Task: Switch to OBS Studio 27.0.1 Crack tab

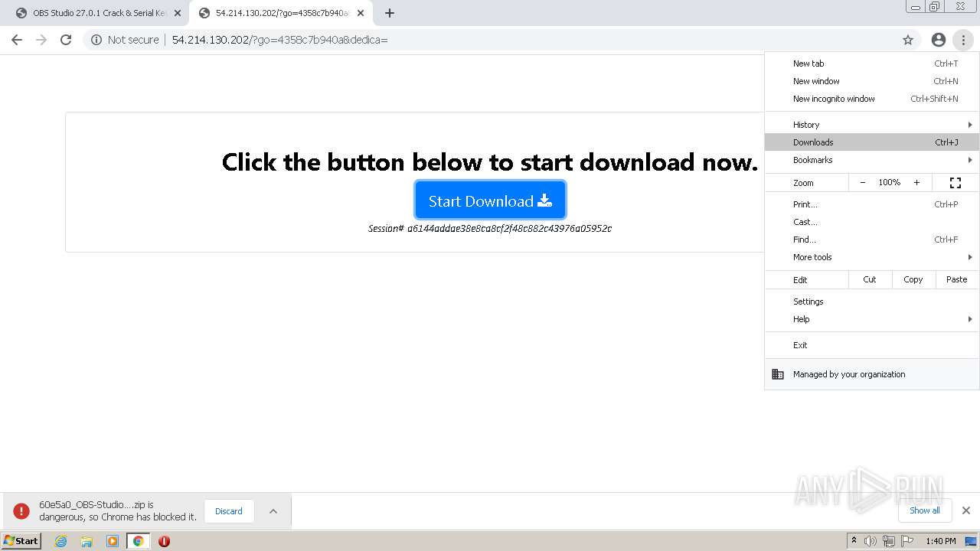Action: click(x=98, y=13)
